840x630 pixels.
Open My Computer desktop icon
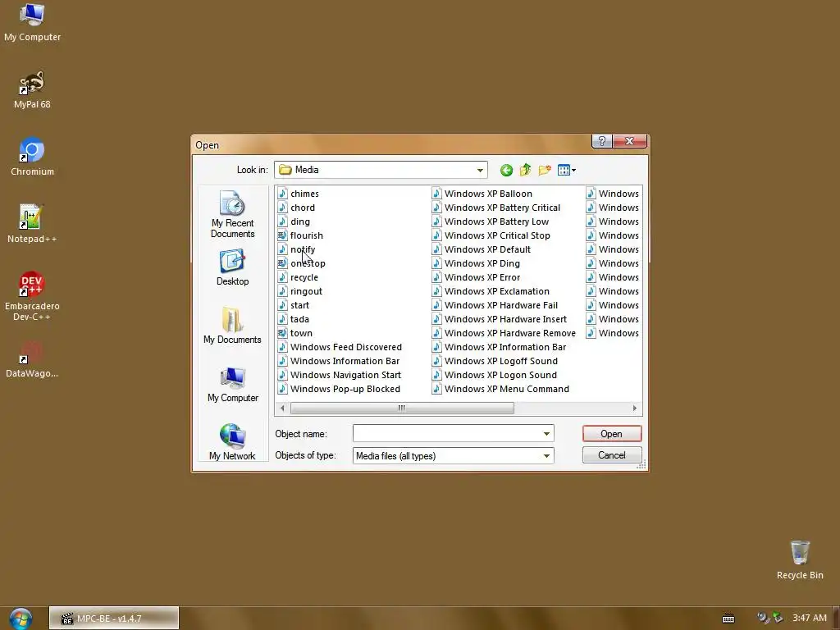[x=32, y=22]
